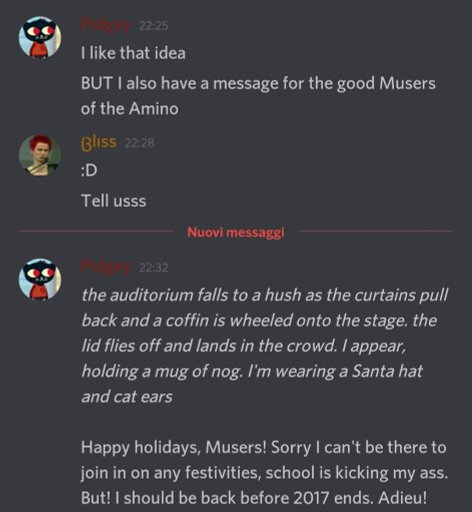Select the italic "the auditorium falls" line
472x512 pixels.
pyautogui.click(x=265, y=295)
